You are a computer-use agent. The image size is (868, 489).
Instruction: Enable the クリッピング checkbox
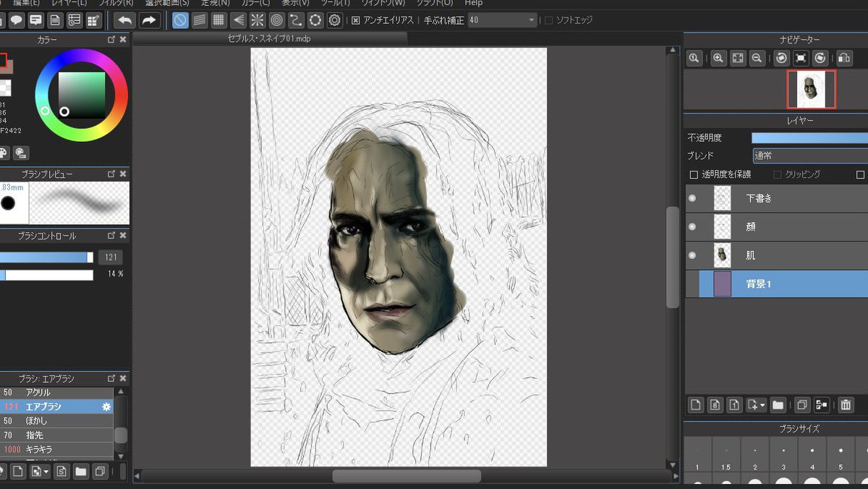(778, 174)
